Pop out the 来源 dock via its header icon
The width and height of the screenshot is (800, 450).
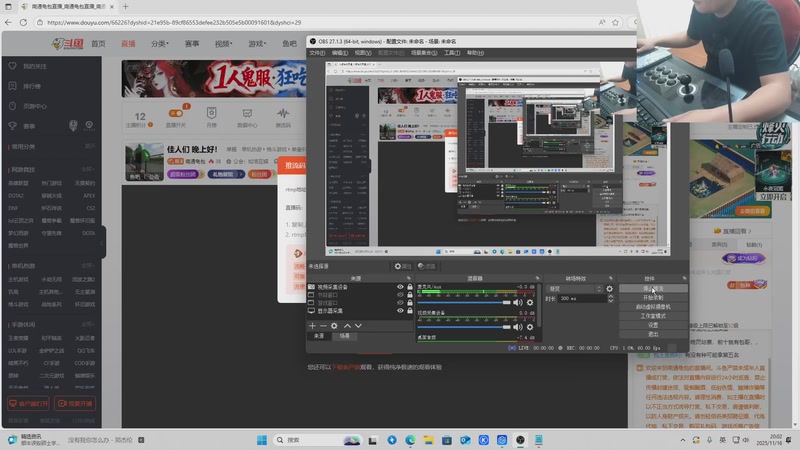click(x=409, y=278)
